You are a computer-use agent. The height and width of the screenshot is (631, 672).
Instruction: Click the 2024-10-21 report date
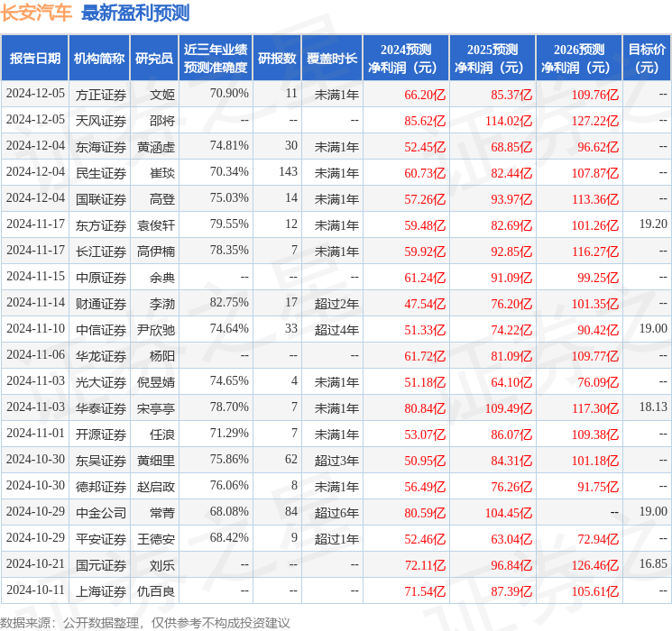tap(35, 563)
